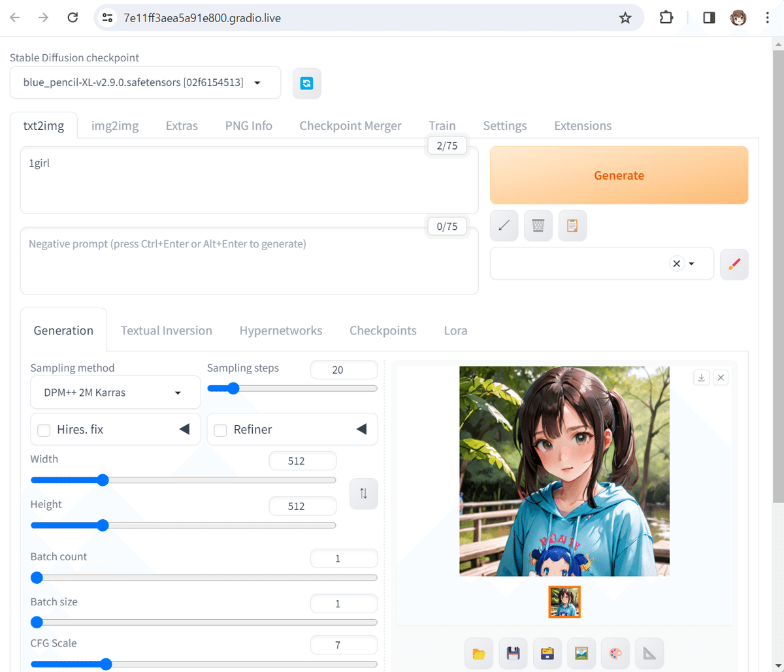Viewport: 784px width, 672px height.
Task: Click the Width value field showing 512
Action: (x=302, y=461)
